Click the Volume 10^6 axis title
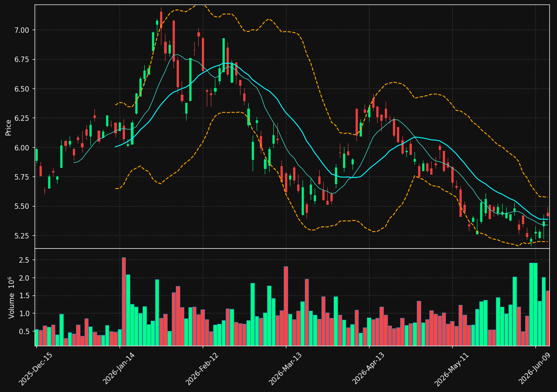This screenshot has width=557, height=392. click(x=11, y=297)
